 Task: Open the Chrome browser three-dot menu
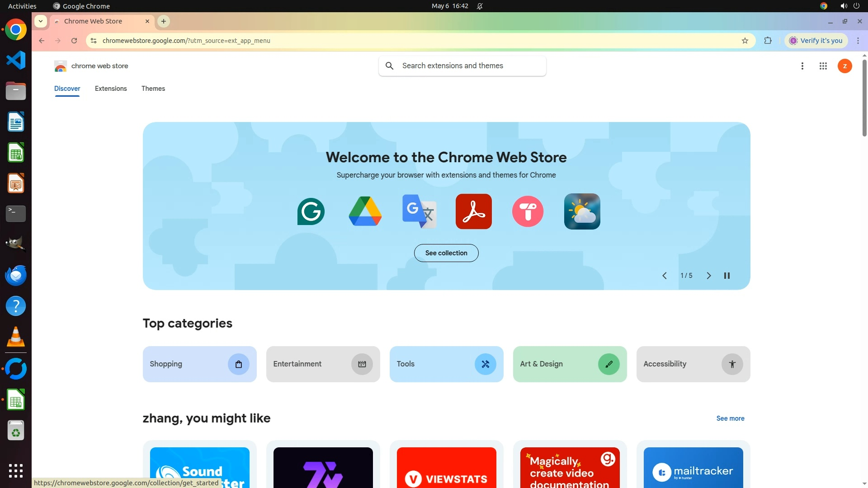858,41
